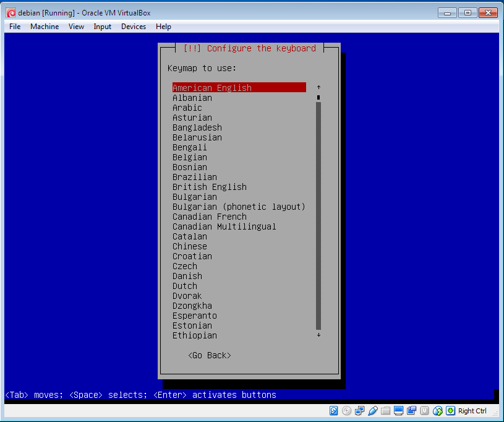Pick the Catalan keymap
Screen dimensions: 504x422
(190, 236)
